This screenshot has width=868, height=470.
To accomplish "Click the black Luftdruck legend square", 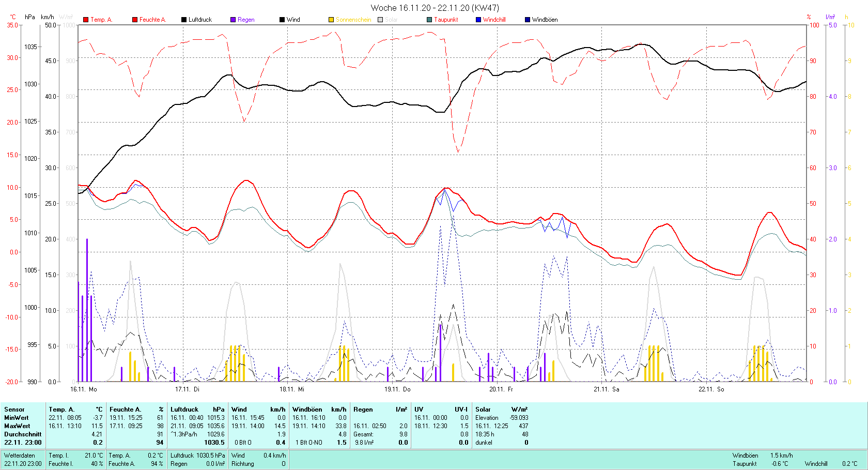I will pyautogui.click(x=184, y=20).
